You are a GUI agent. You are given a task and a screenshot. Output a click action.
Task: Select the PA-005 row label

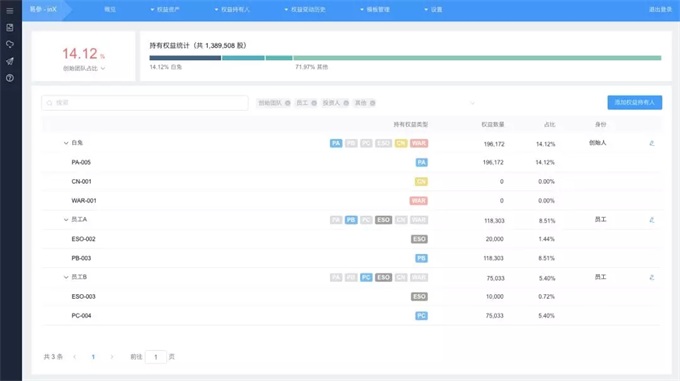(81, 163)
